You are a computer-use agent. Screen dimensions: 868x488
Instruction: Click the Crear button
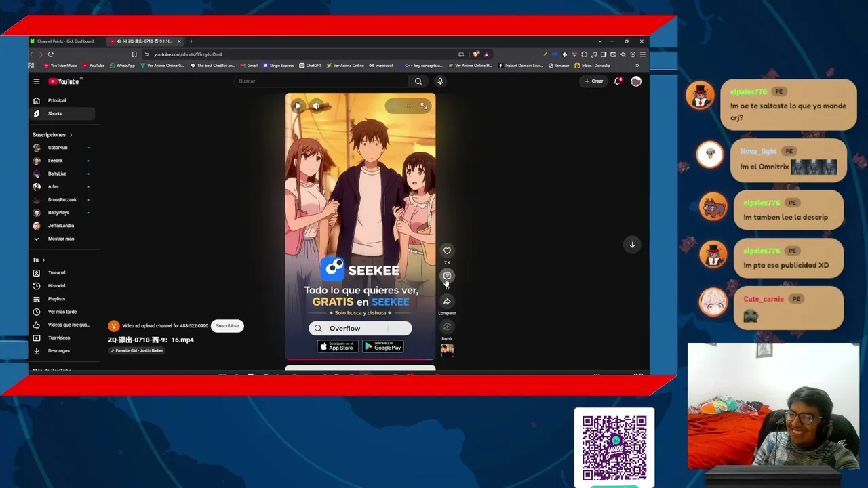[594, 81]
